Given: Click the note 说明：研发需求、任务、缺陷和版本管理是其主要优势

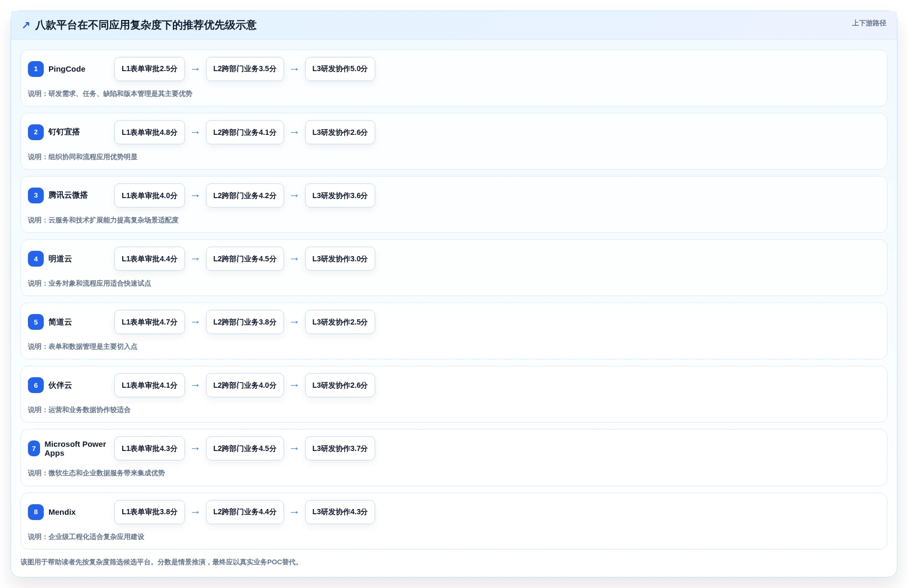Looking at the screenshot, I should 110,94.
